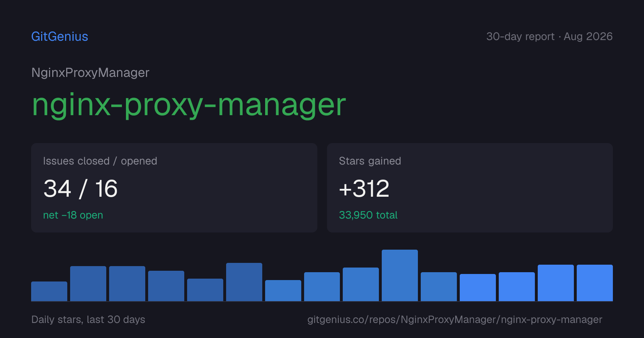This screenshot has height=338, width=644.
Task: Select the "30-day report · Aug 2026" text
Action: 549,36
